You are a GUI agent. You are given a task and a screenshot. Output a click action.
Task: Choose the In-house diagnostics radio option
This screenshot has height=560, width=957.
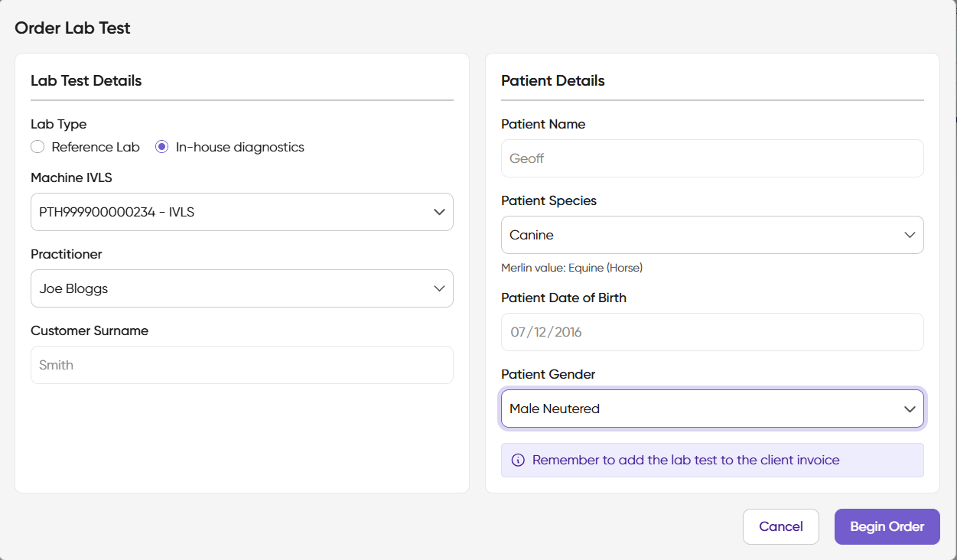click(161, 147)
